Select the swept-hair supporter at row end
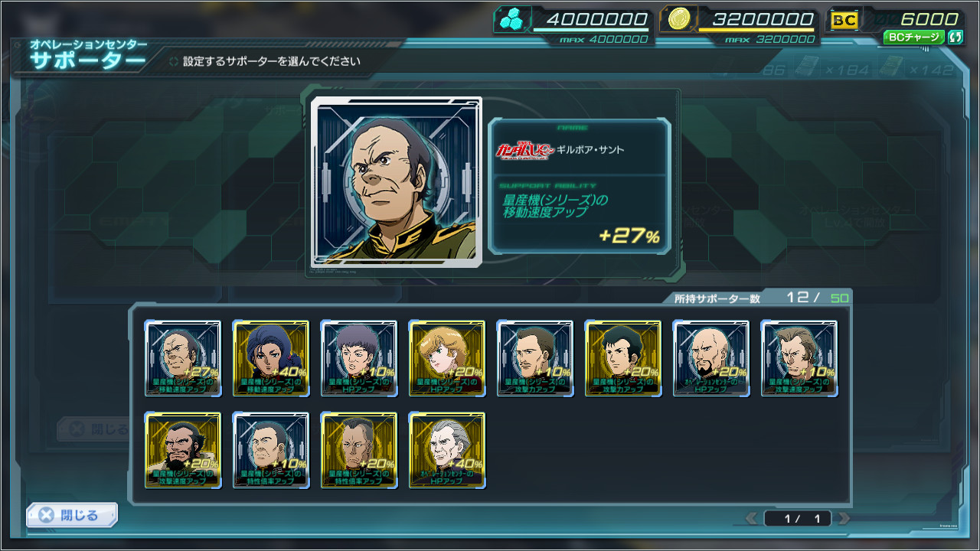The height and width of the screenshot is (551, 980). 799,358
